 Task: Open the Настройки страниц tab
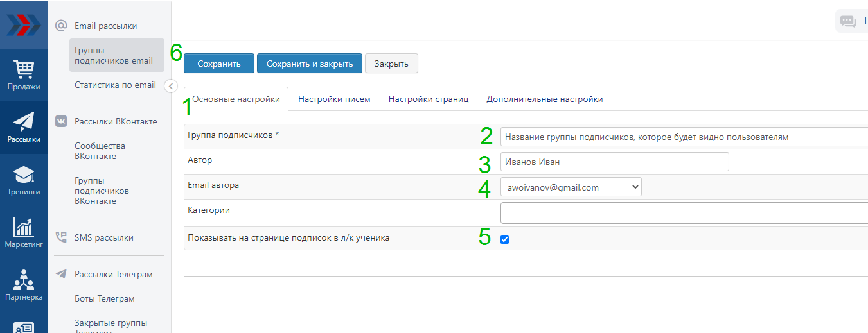point(428,99)
